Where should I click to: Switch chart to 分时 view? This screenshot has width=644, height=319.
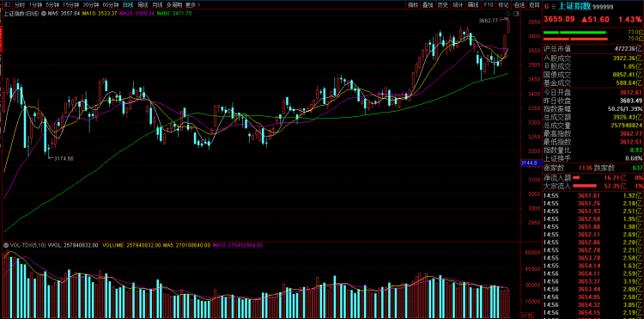[x=19, y=5]
